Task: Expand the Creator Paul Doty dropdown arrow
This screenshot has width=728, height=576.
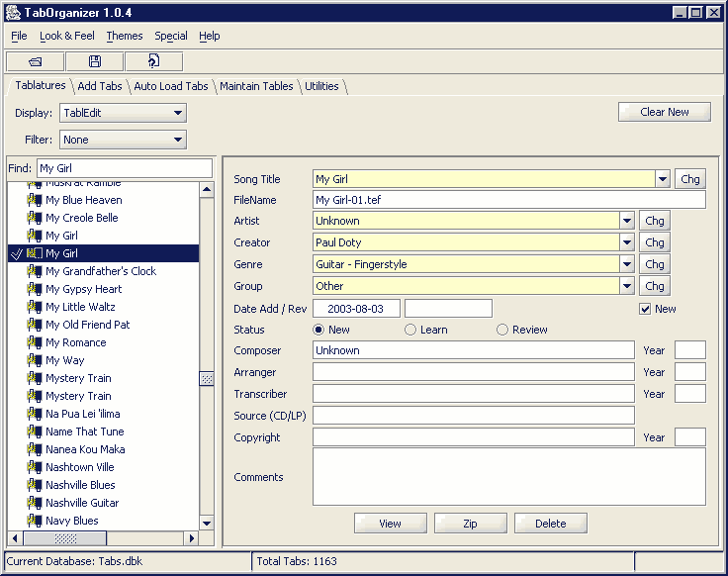Action: (x=627, y=242)
